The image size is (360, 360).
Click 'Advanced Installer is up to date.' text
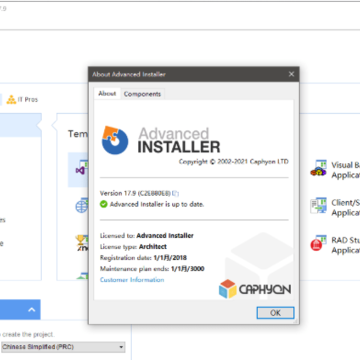[x=157, y=204]
